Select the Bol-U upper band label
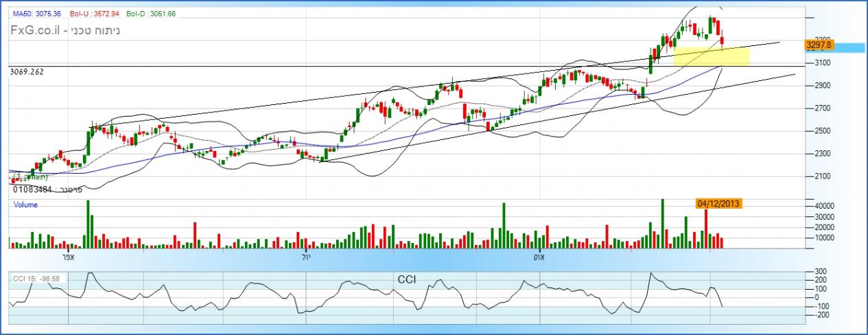868x335 pixels. [x=88, y=14]
